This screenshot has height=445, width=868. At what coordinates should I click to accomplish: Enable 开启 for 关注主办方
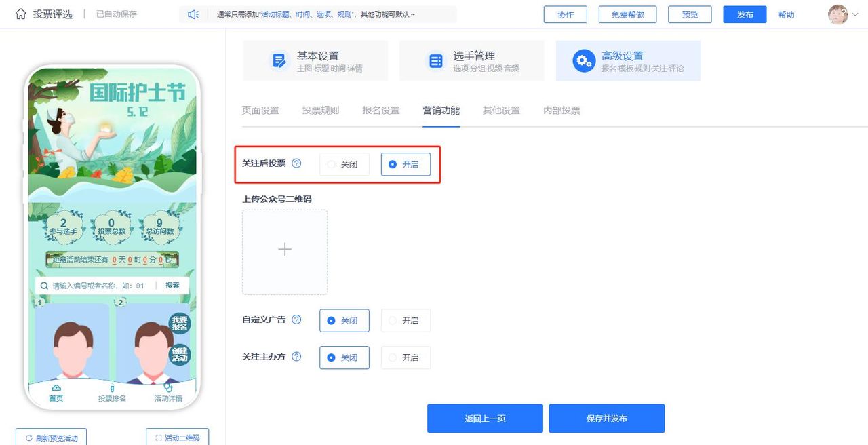pyautogui.click(x=406, y=357)
